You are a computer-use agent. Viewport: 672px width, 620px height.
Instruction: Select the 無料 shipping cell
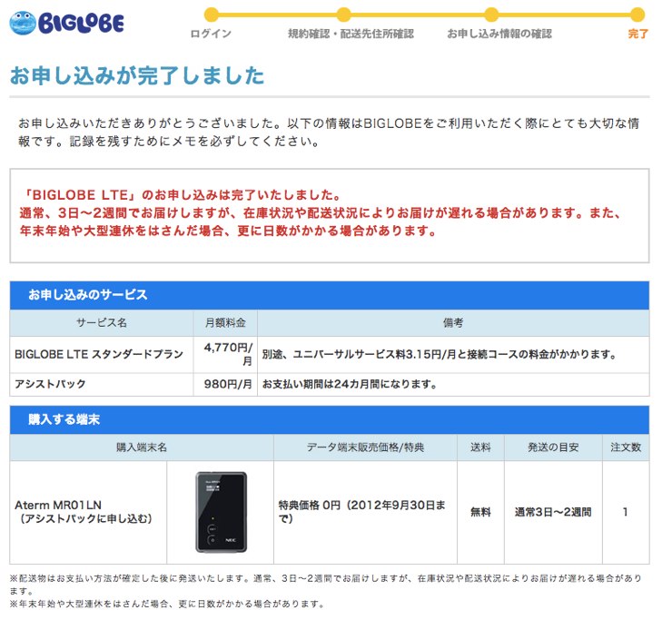480,513
